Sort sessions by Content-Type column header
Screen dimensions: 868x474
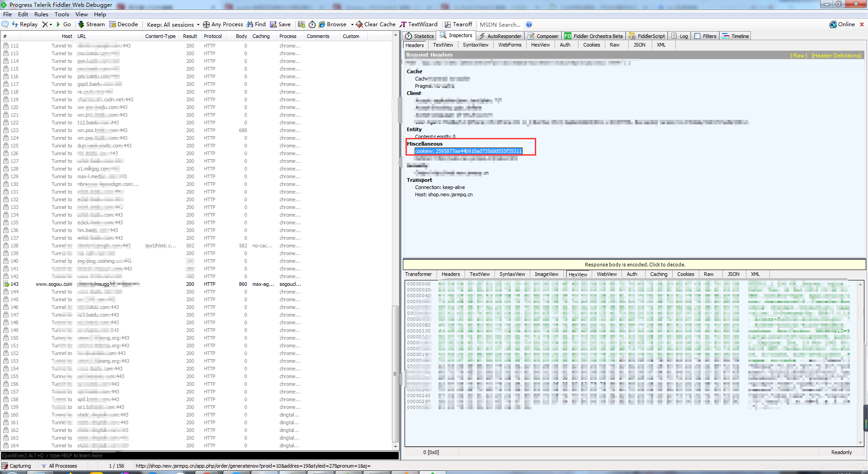161,36
